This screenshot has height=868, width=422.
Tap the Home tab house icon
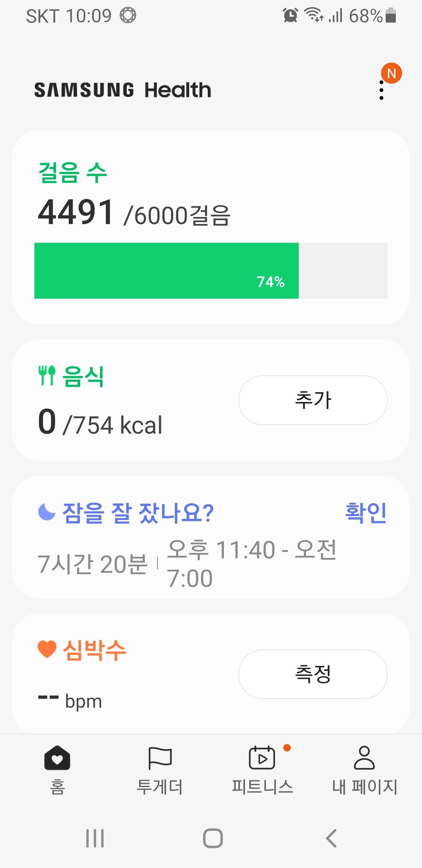tap(57, 758)
